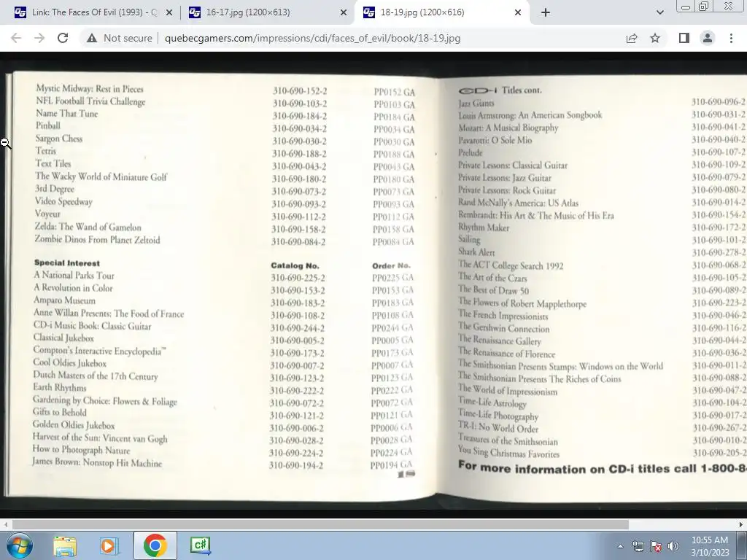Open the volume speaker icon
The image size is (747, 560).
(673, 546)
